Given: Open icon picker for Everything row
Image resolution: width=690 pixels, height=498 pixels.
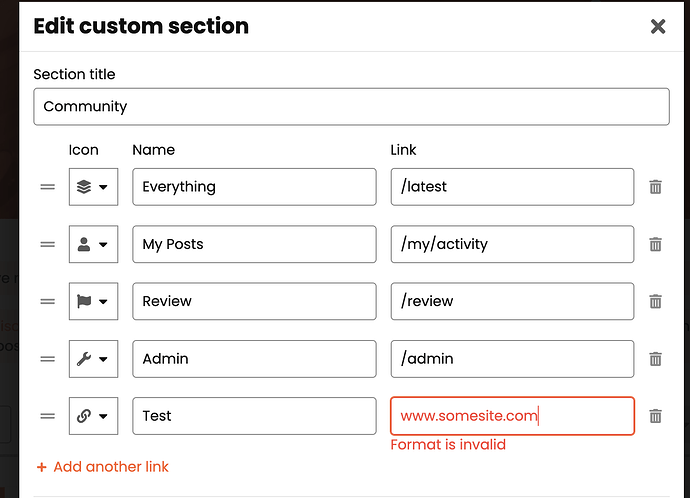Looking at the screenshot, I should [93, 187].
